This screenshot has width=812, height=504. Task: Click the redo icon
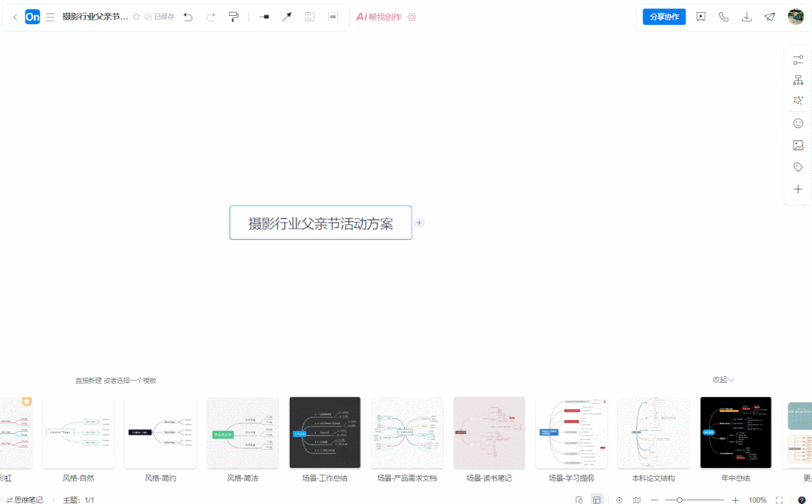pyautogui.click(x=211, y=17)
